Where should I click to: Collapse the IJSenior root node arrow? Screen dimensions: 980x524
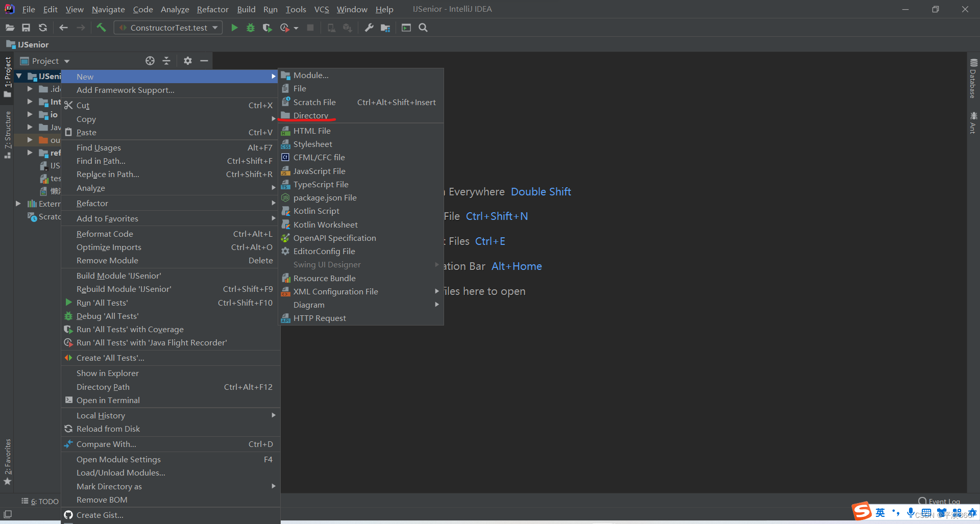19,76
